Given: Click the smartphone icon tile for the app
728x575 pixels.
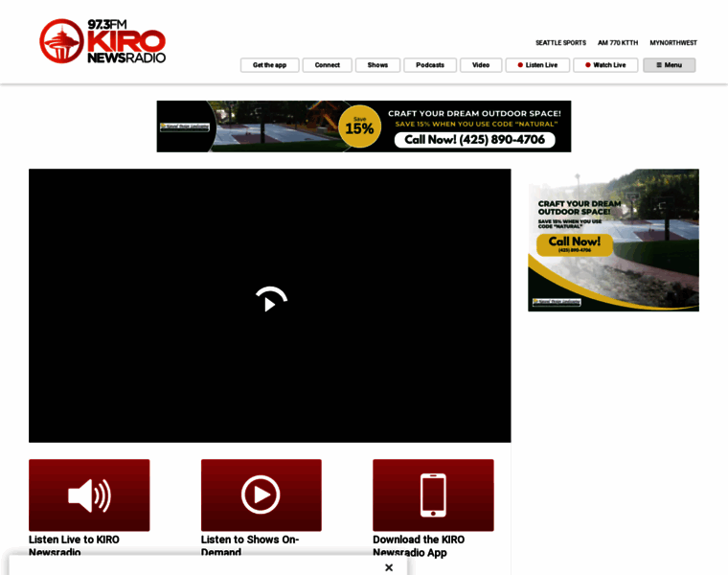Looking at the screenshot, I should [433, 495].
